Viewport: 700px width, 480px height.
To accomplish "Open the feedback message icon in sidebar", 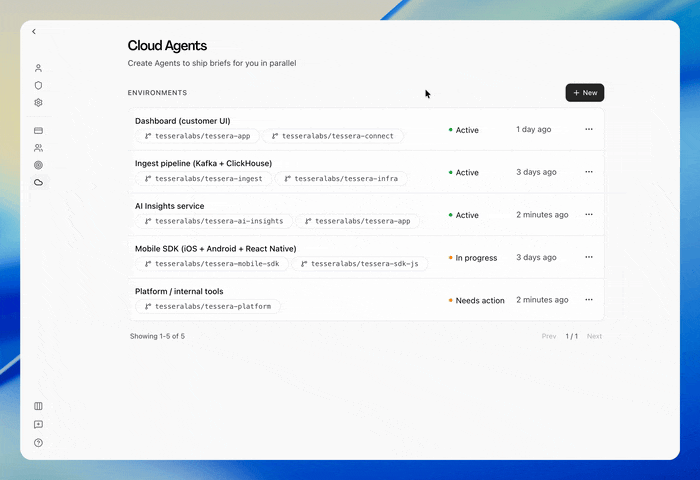I will pyautogui.click(x=38, y=424).
